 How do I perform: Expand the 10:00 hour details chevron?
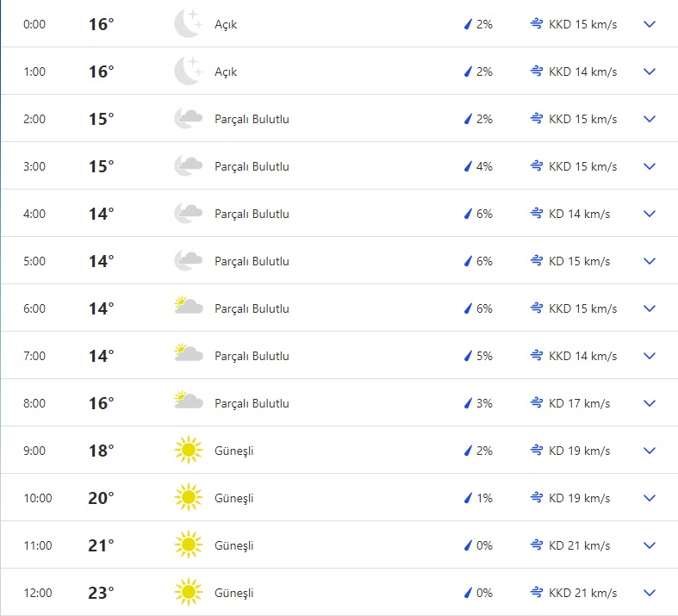coord(650,498)
